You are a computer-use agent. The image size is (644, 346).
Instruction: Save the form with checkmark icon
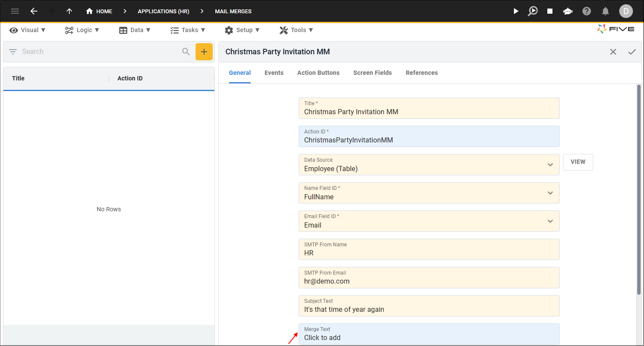click(632, 52)
